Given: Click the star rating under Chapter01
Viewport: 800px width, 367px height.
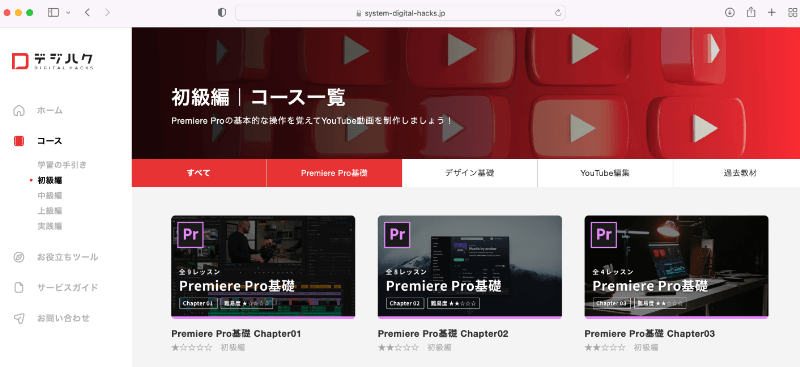Looking at the screenshot, I should click(x=192, y=348).
